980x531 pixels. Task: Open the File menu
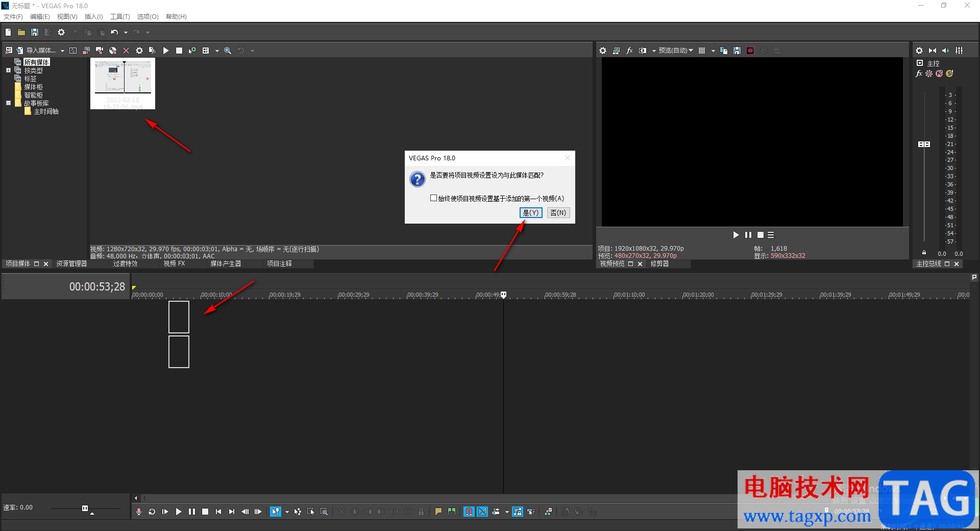click(x=13, y=17)
